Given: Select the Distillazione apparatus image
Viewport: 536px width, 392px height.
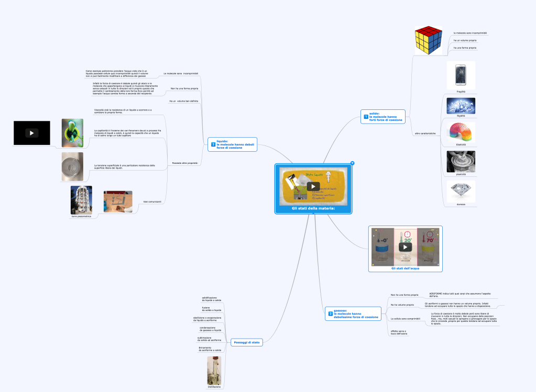Looking at the screenshot, I should [214, 370].
